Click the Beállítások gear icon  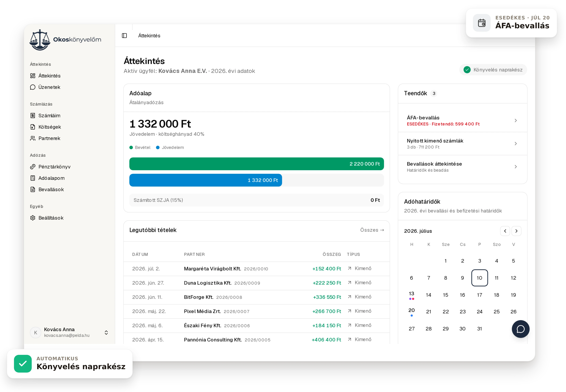click(x=33, y=218)
